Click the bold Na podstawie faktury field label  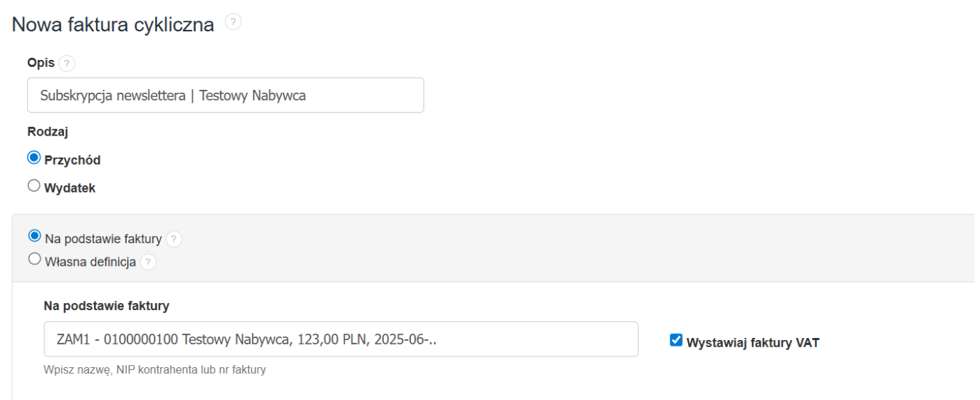point(106,306)
